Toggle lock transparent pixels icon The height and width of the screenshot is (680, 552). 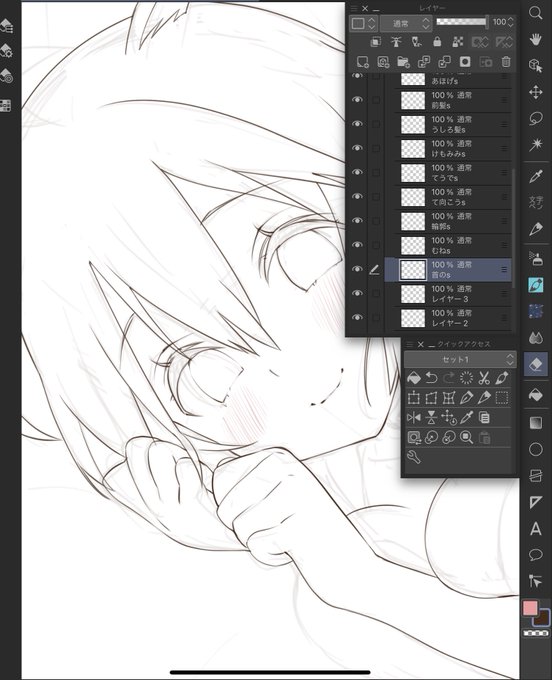457,42
